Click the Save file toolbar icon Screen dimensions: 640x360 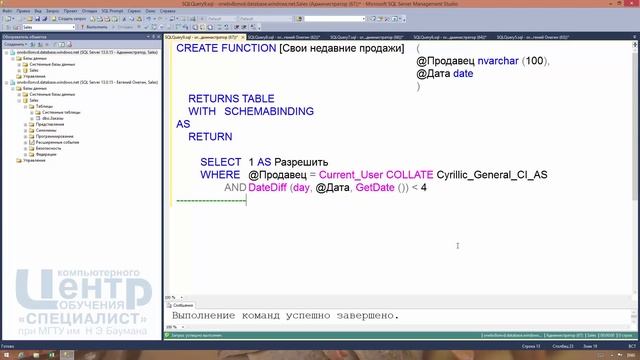point(37,19)
